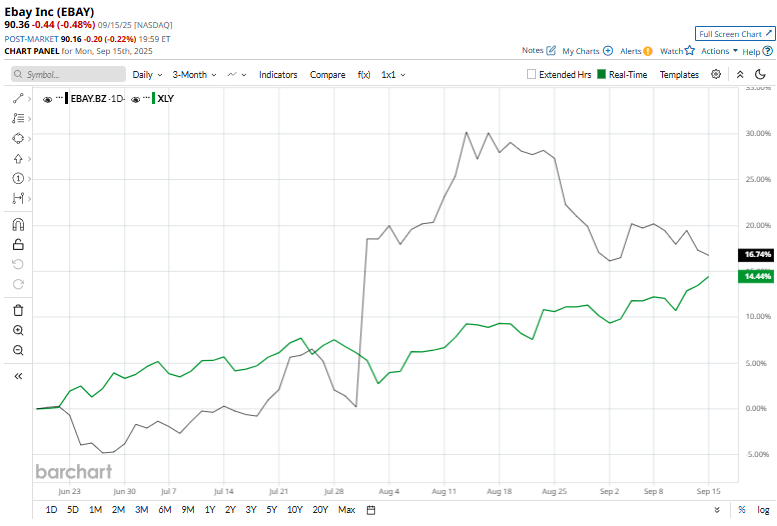Open the Compare menu

pos(328,74)
